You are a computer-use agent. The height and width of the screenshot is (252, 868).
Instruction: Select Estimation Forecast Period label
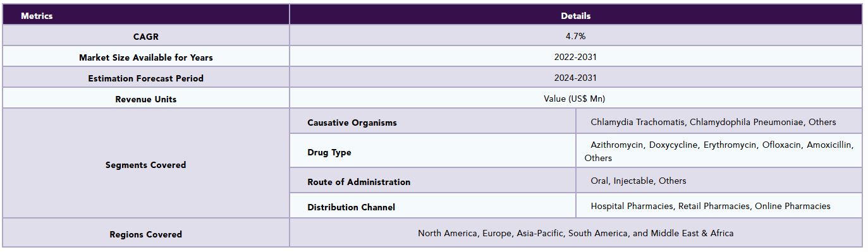[146, 78]
